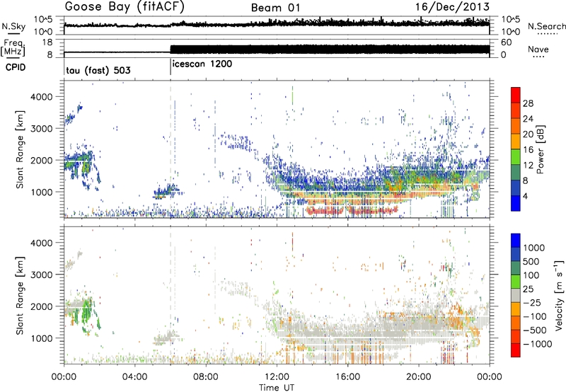Click the 'Time UT' axis title
566x392 pixels.
(277, 388)
